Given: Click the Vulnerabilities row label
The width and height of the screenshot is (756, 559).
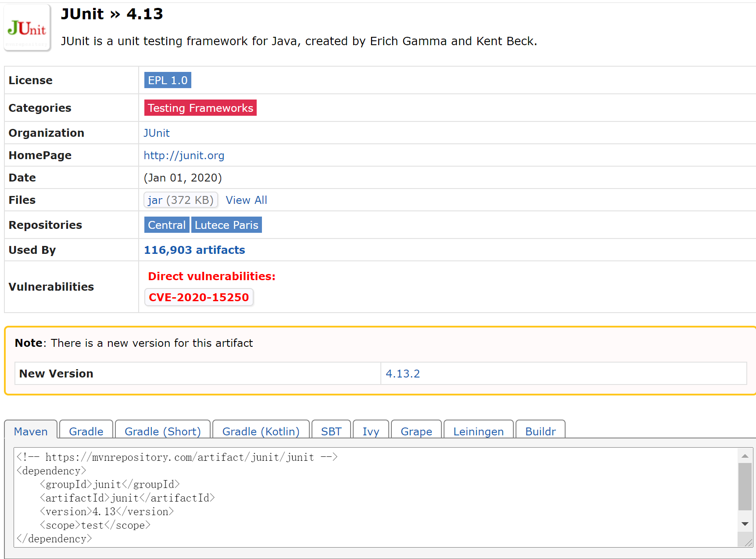Looking at the screenshot, I should (x=51, y=287).
